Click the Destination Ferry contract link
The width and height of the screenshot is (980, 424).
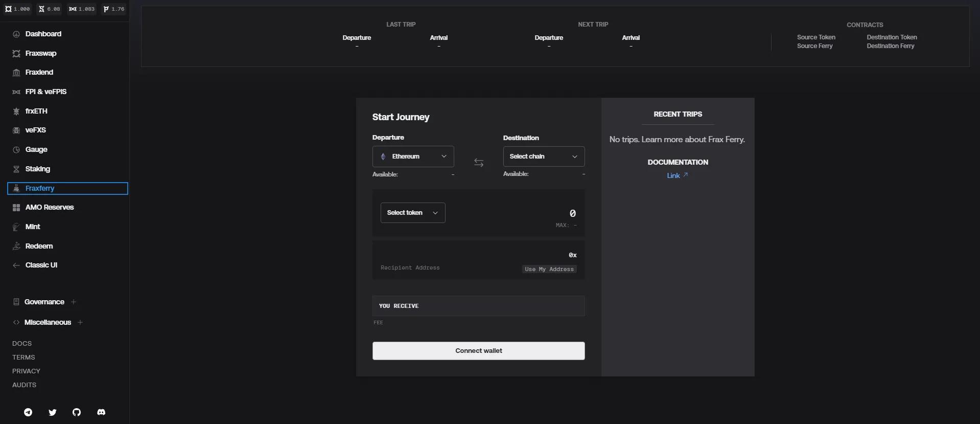[x=891, y=46]
